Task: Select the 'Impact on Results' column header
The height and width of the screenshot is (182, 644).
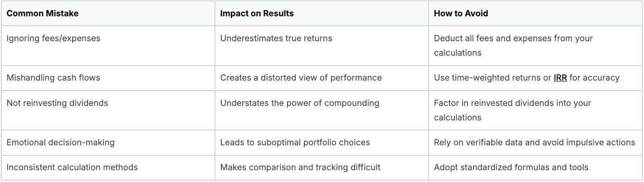Action: pos(257,13)
